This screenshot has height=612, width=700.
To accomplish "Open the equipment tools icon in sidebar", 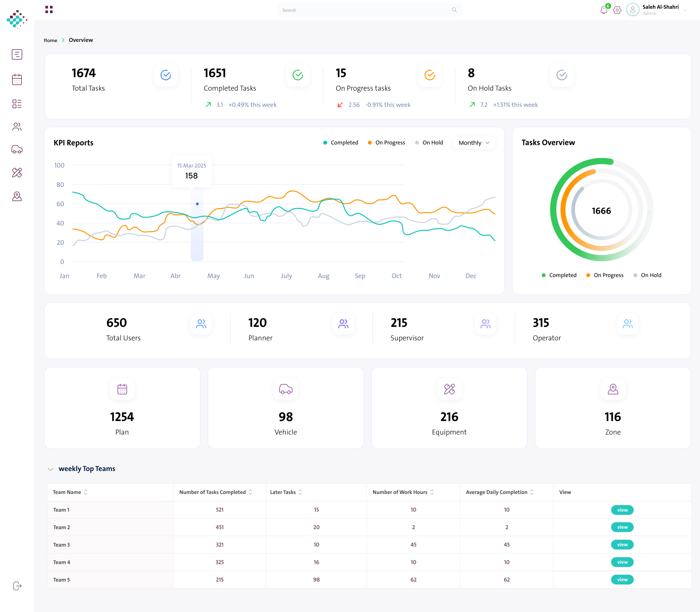I will click(17, 172).
